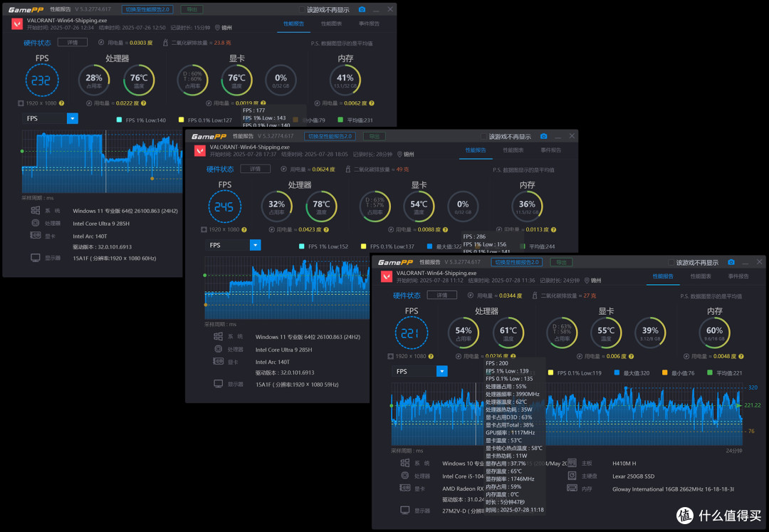Click the 39% VRAM gauge showing 3.12/8 GB
The image size is (769, 532).
click(650, 333)
